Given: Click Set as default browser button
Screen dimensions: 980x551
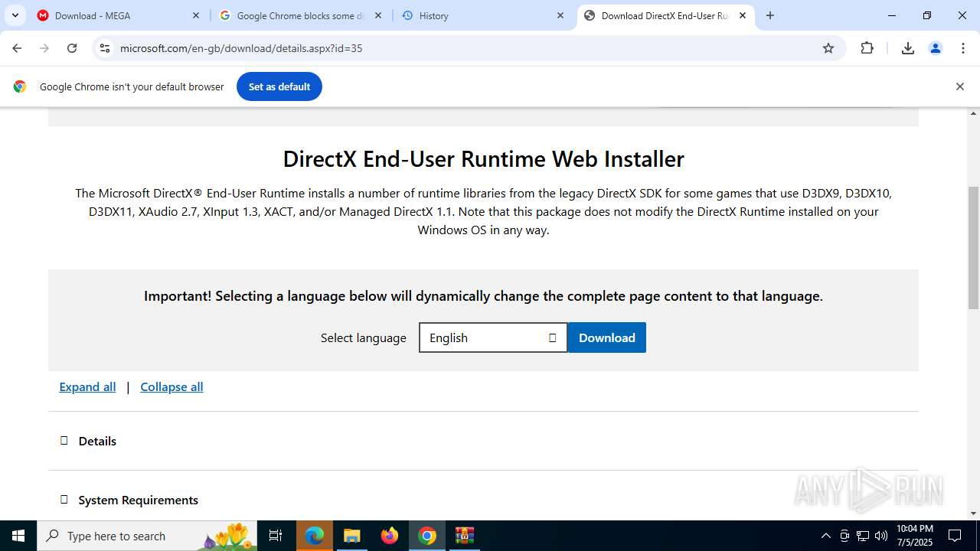Looking at the screenshot, I should pos(279,86).
